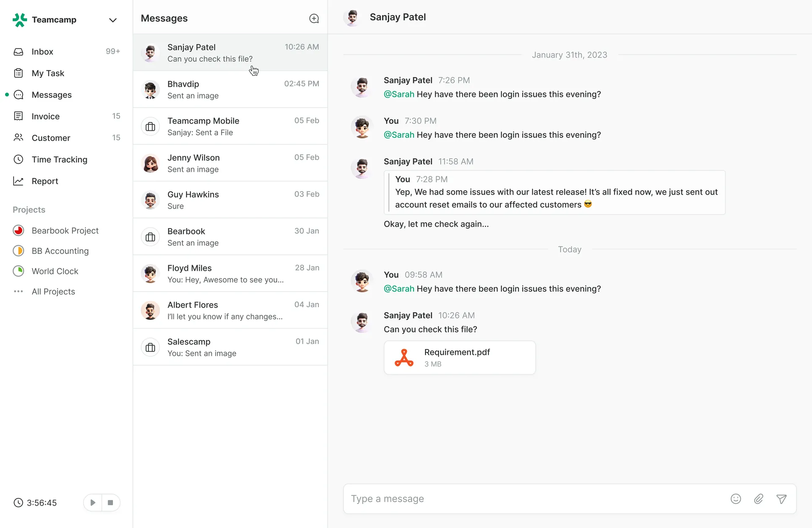
Task: Click the @Sarah mention in today's message
Action: [398, 289]
